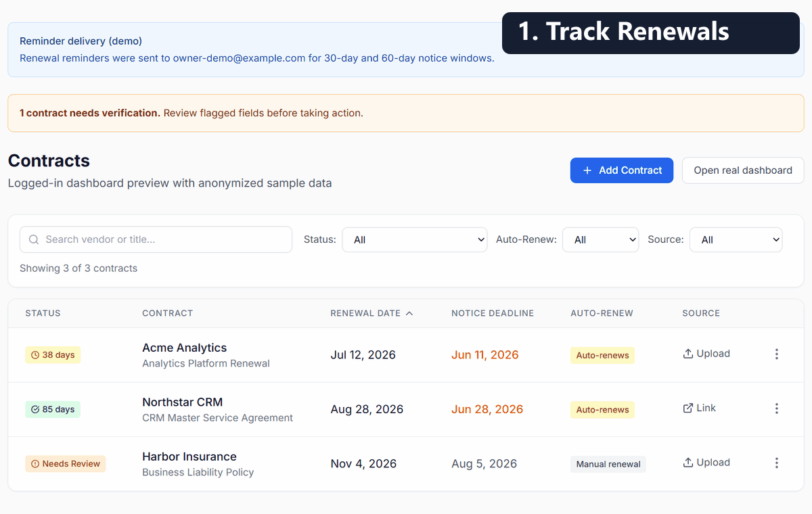
Task: Click Auto-renews badge for Northstar CRM
Action: [x=602, y=410]
